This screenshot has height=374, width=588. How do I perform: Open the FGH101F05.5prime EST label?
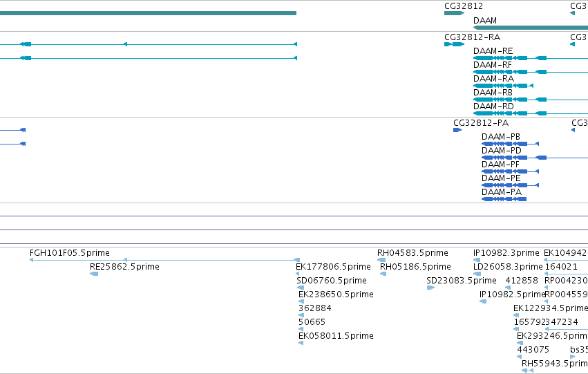tap(70, 253)
